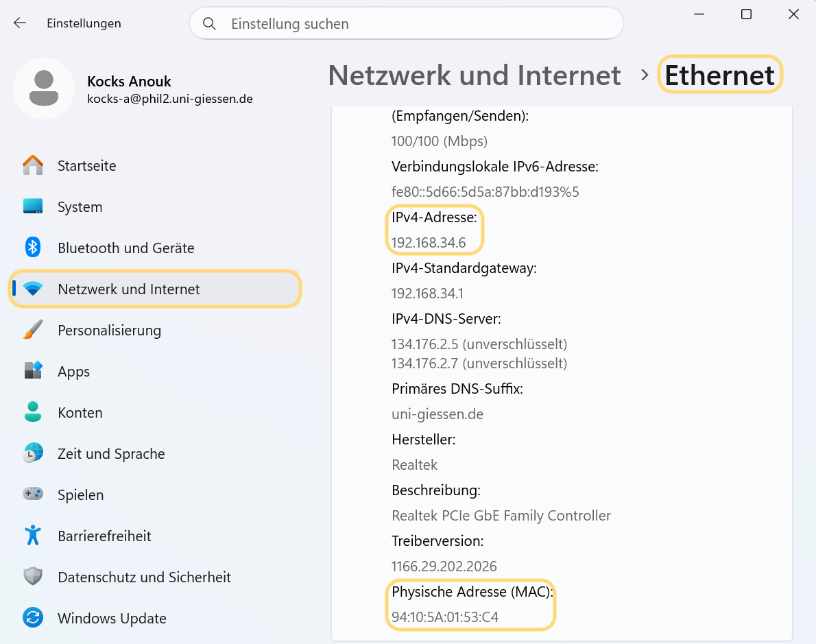The width and height of the screenshot is (816, 644).
Task: Select the magnifier icon in search box
Action: [209, 23]
